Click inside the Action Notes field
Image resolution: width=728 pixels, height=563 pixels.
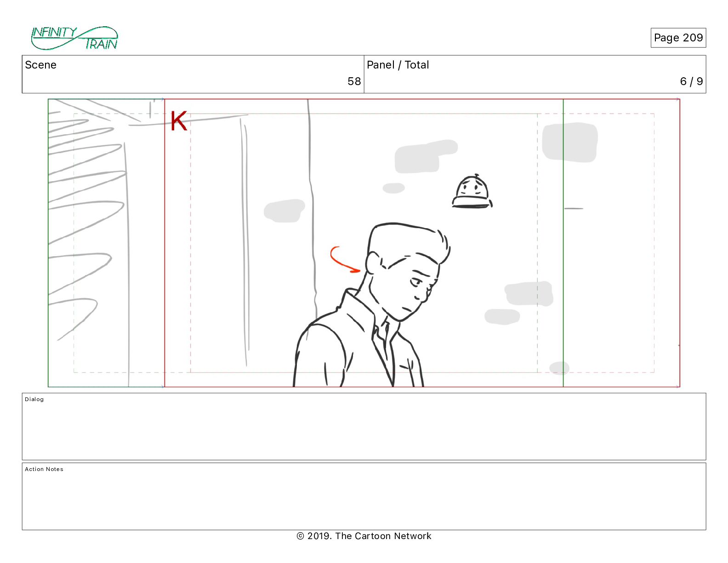pos(364,496)
